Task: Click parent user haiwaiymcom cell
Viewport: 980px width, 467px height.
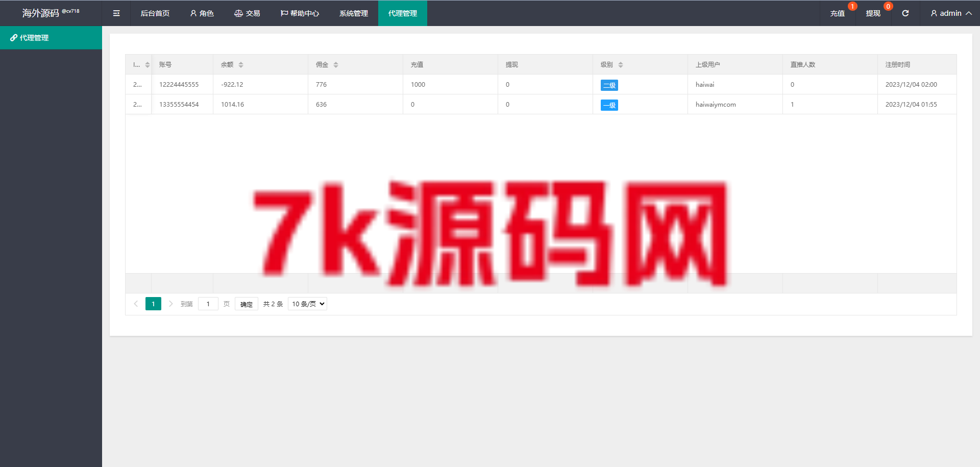Action: [735, 105]
